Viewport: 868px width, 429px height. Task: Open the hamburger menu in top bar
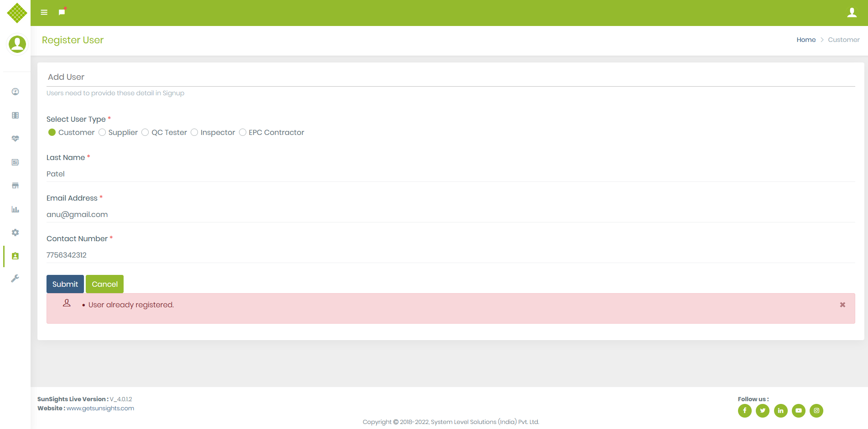pyautogui.click(x=44, y=12)
